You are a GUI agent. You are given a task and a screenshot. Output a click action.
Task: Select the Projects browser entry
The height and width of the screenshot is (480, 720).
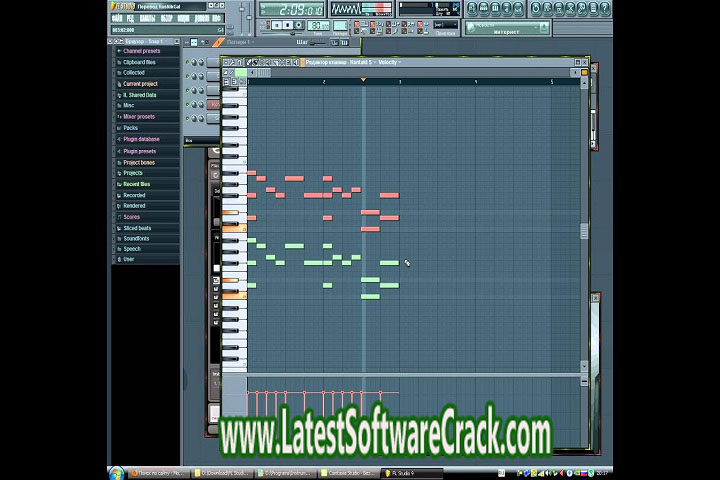(146, 173)
